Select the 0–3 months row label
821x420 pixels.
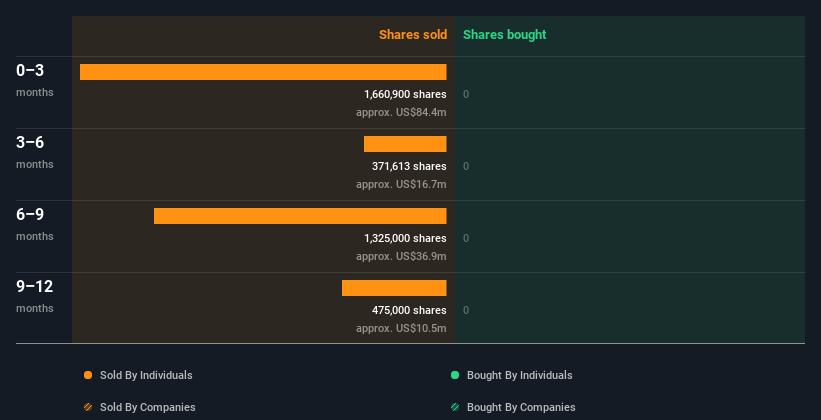point(35,80)
